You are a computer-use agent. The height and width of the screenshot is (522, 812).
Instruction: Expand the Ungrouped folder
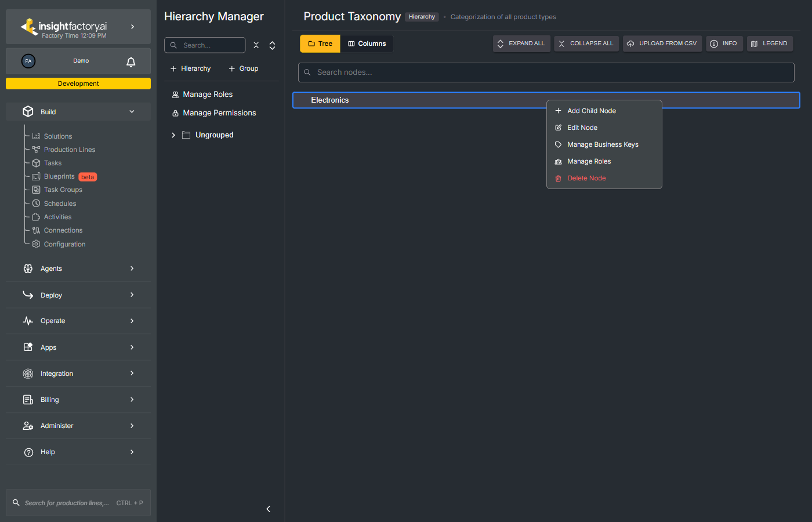pos(173,135)
